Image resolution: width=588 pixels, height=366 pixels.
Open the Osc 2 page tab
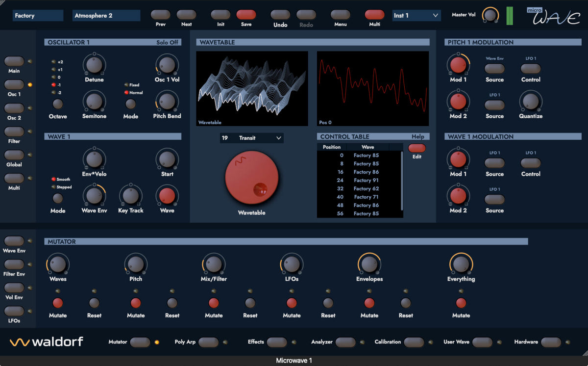point(14,108)
